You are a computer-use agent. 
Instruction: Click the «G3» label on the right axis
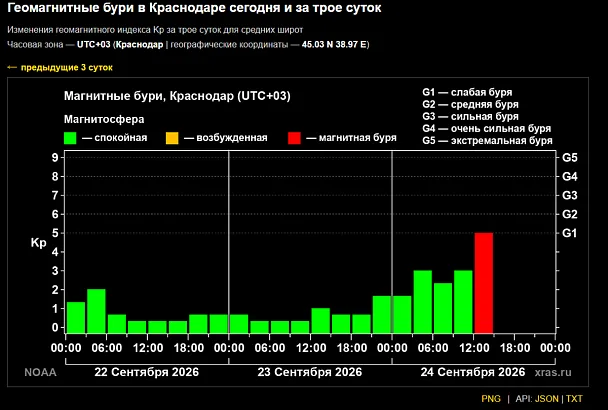pyautogui.click(x=570, y=195)
